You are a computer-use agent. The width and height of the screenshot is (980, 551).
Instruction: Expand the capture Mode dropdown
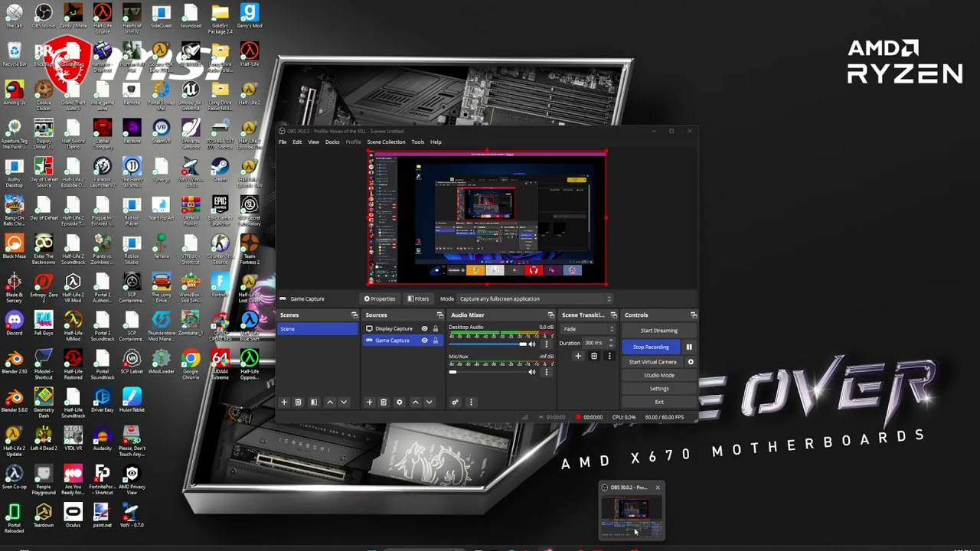click(x=535, y=299)
